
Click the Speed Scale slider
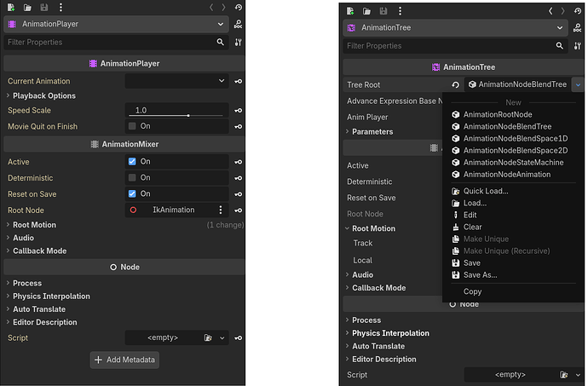[x=176, y=112]
